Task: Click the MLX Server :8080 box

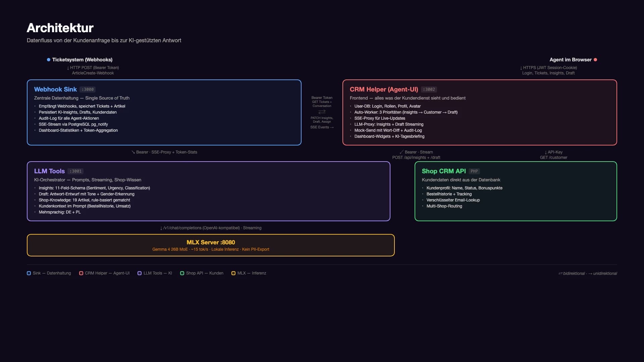Action: pos(211,245)
